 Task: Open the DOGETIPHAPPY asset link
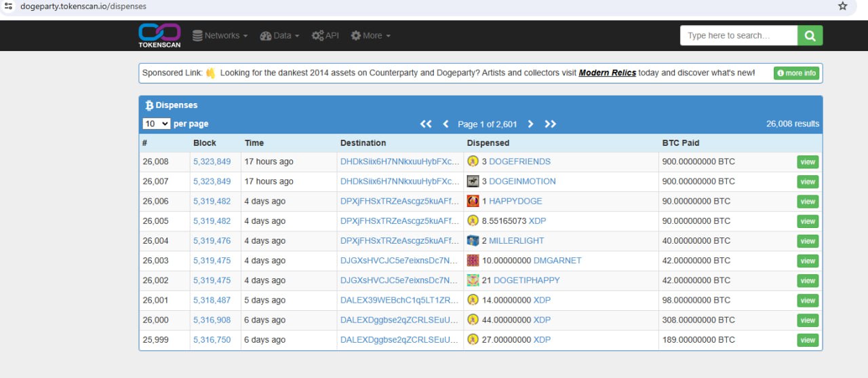tap(527, 280)
